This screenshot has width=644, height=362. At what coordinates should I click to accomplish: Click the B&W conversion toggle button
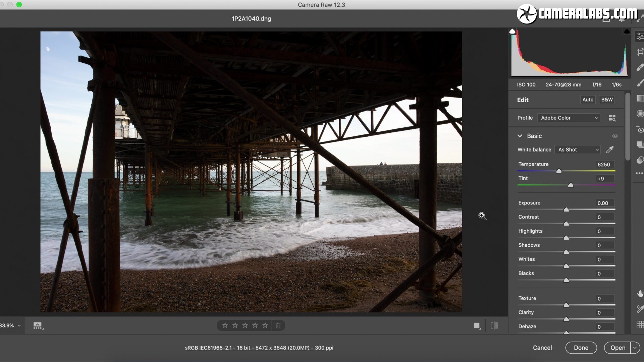607,99
